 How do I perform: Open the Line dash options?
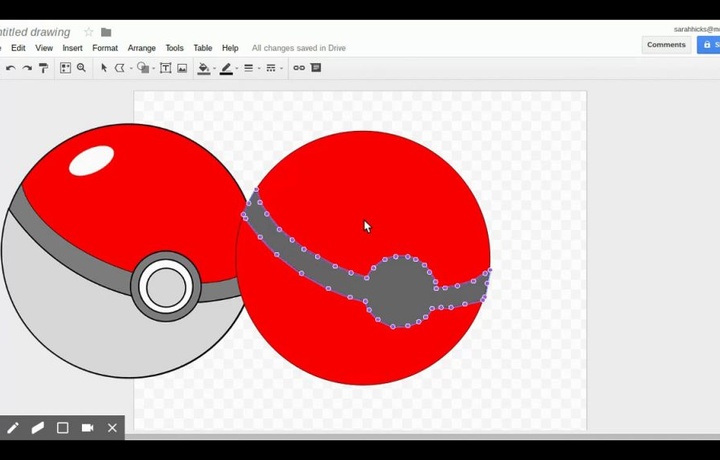271,68
